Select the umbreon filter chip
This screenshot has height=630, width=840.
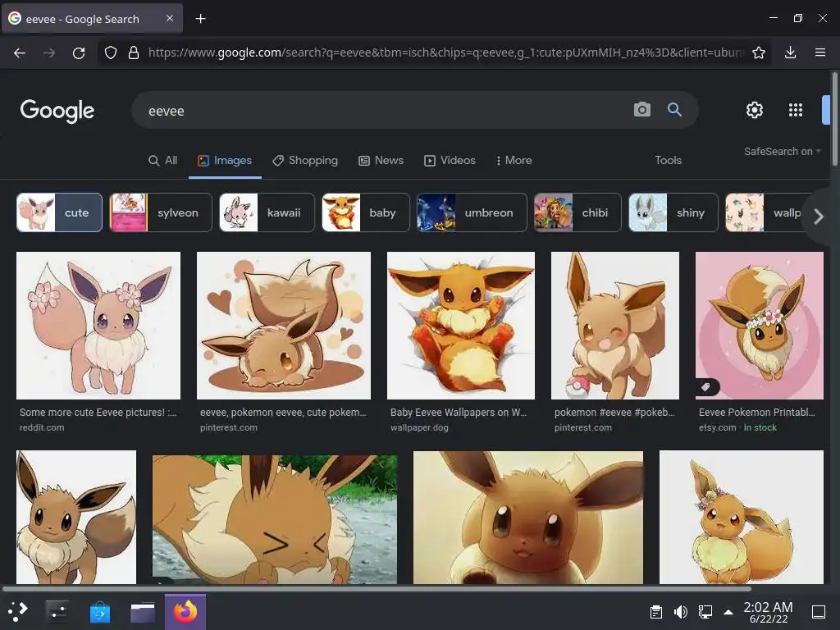tap(472, 212)
